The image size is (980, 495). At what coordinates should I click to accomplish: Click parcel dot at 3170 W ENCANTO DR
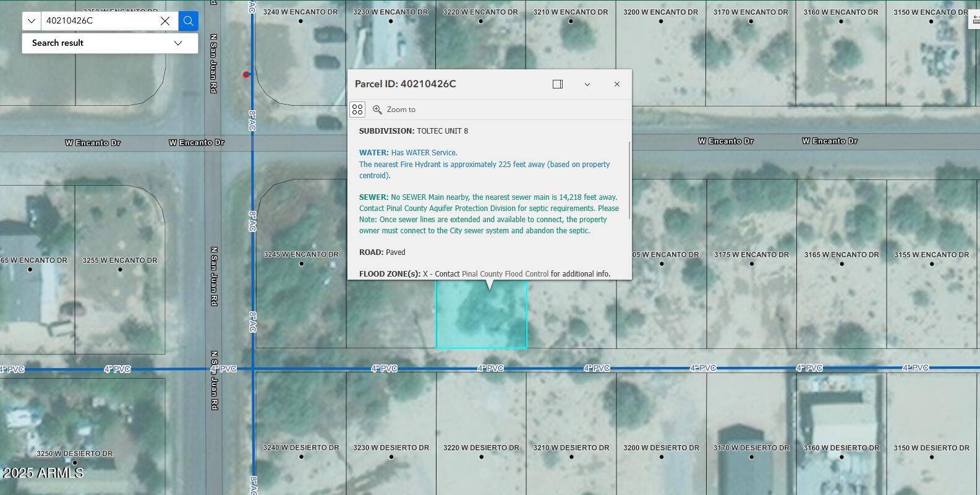(751, 22)
